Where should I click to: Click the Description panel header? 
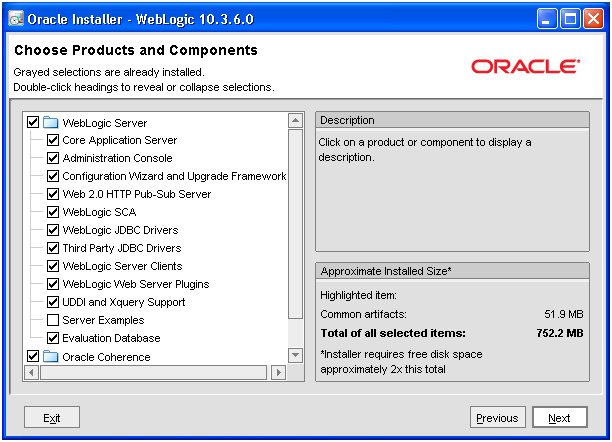[452, 120]
